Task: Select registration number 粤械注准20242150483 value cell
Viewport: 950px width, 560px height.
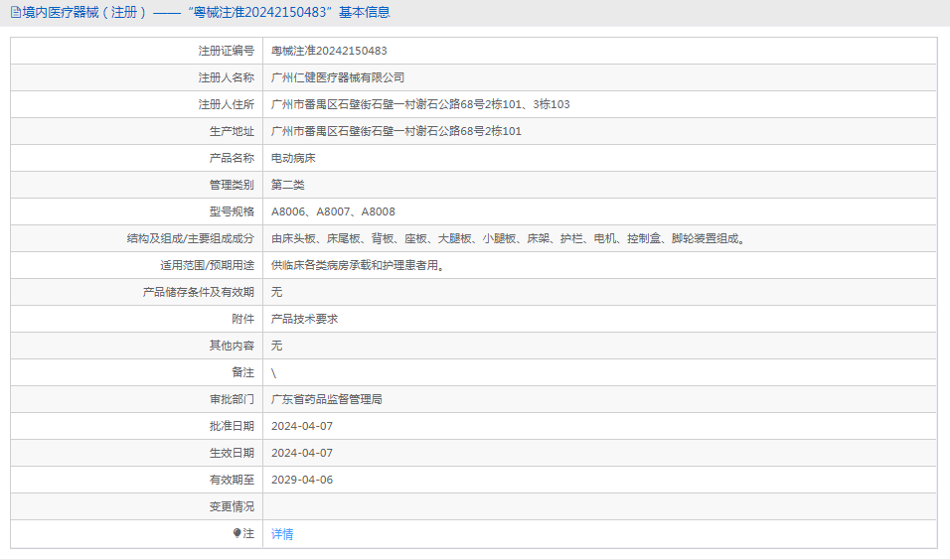Action: (x=329, y=51)
